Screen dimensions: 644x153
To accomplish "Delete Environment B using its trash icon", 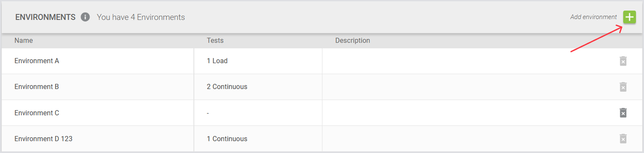I will click(623, 87).
